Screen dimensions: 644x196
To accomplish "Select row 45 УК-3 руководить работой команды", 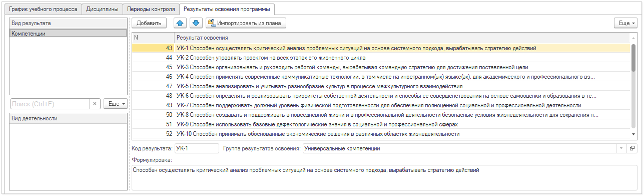I will tap(380, 67).
